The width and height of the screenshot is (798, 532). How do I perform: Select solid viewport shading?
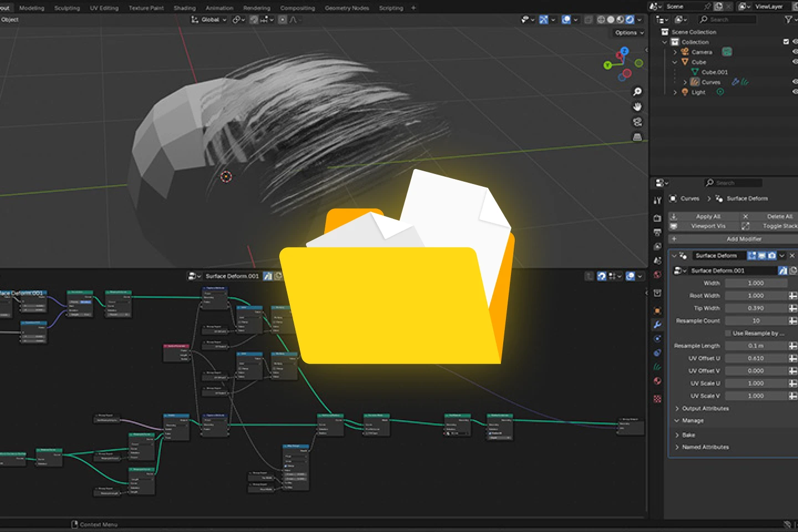pyautogui.click(x=611, y=19)
